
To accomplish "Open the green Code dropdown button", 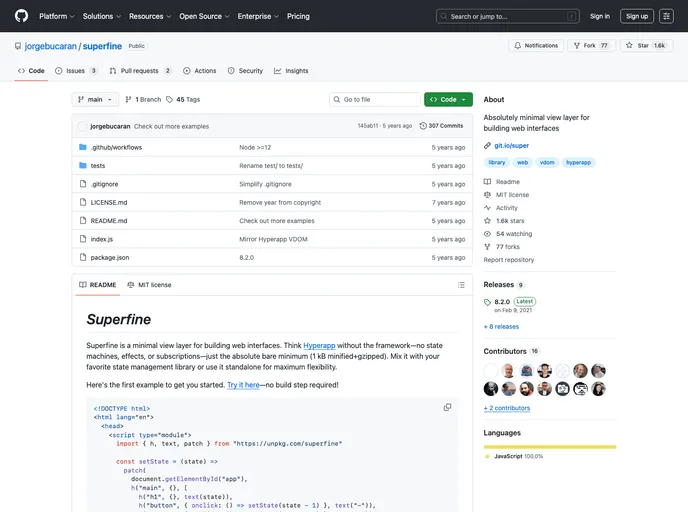I will coord(448,100).
